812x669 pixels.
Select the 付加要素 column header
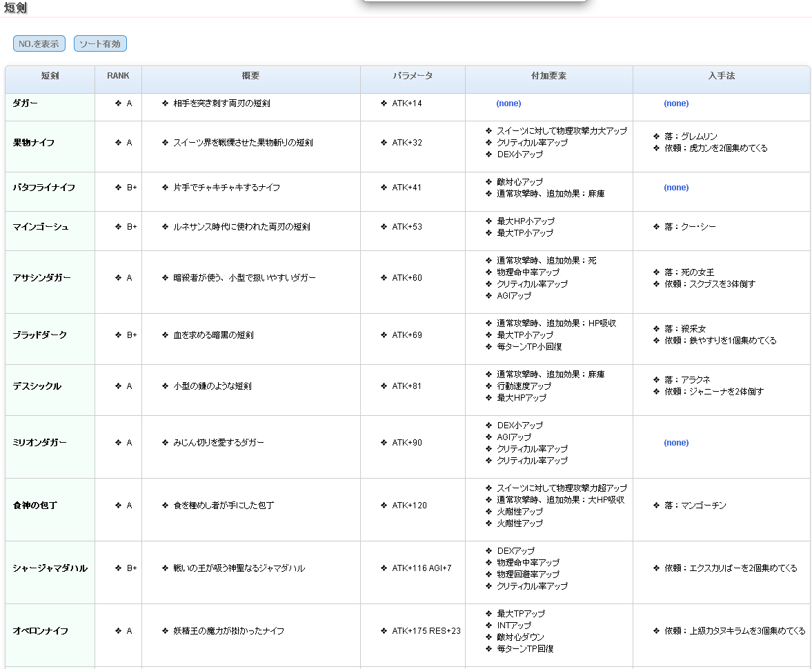tap(548, 76)
